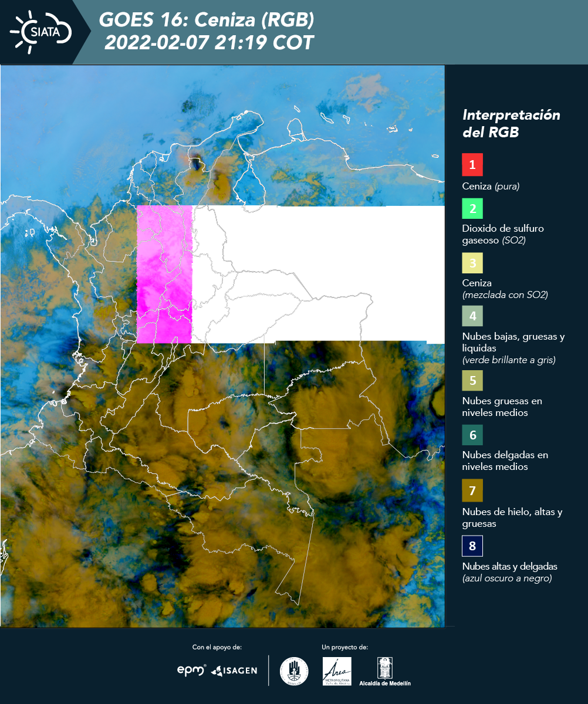This screenshot has width=588, height=704.
Task: Click the 'Con el apoyo de:' text
Action: 217,647
